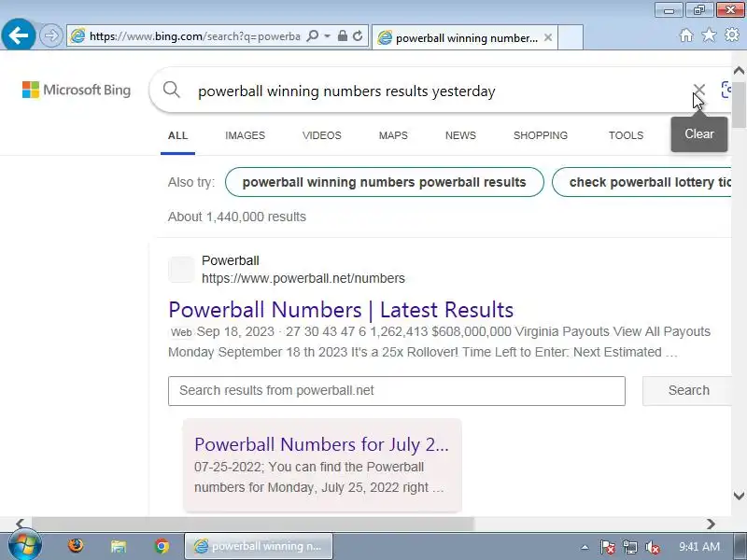This screenshot has width=747, height=560.
Task: Try 'powerball winning numbers powerball results' suggestion
Action: pos(384,182)
